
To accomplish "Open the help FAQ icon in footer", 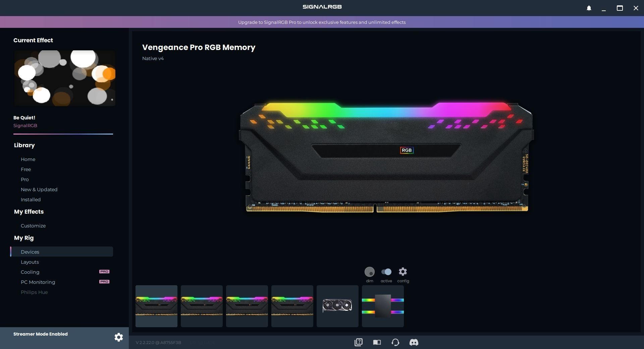I will 358,342.
